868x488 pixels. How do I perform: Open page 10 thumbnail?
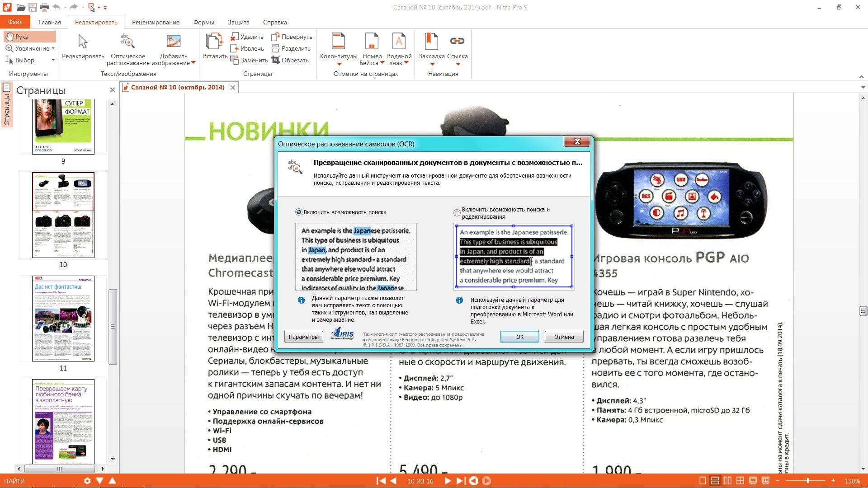point(63,215)
